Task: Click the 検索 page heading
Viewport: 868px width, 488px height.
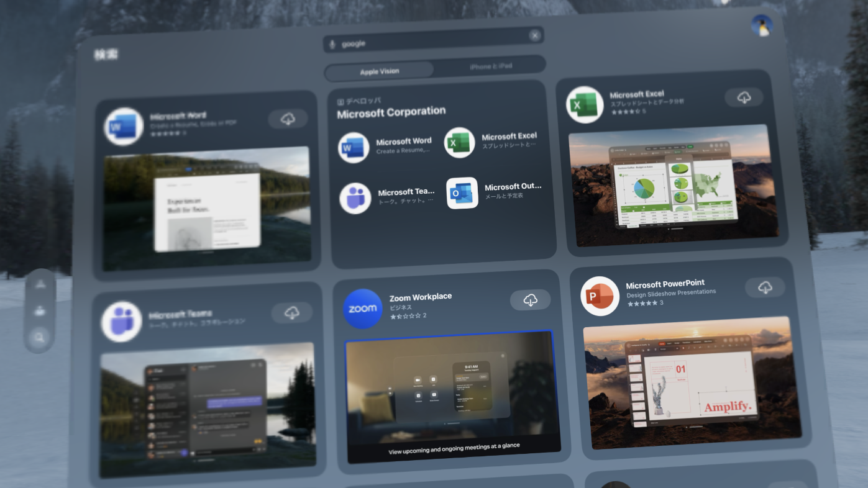Action: 106,55
